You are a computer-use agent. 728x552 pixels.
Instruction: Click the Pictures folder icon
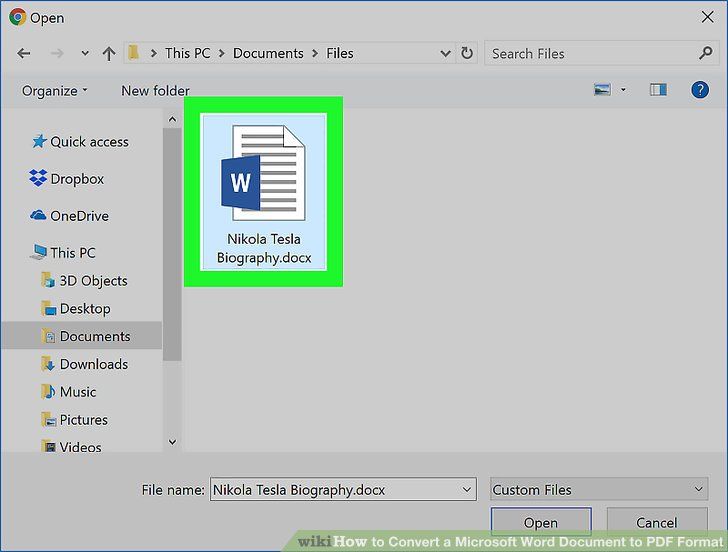pos(48,420)
